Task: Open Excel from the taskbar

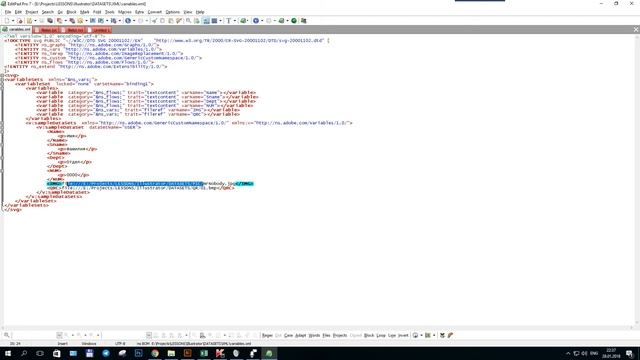Action: [x=204, y=353]
